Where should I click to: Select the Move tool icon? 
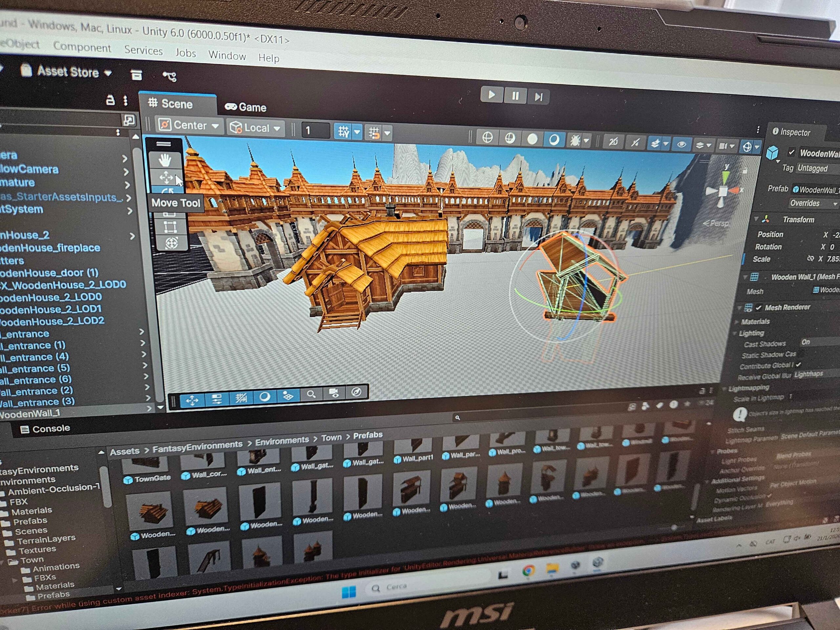pyautogui.click(x=166, y=177)
